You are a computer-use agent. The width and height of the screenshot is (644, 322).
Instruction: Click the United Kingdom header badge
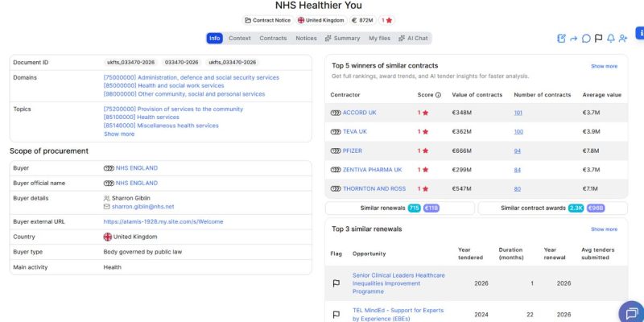(320, 20)
